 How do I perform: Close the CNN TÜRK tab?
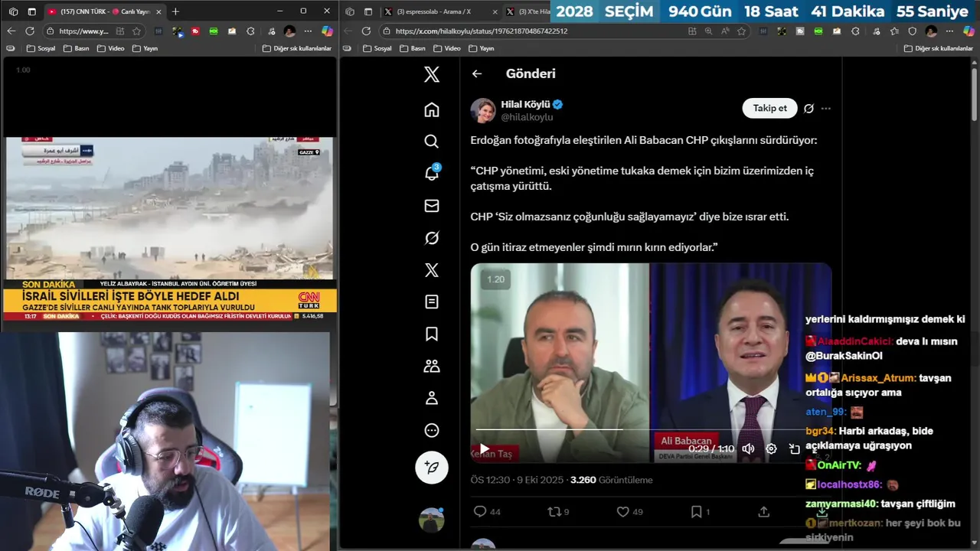coord(158,11)
